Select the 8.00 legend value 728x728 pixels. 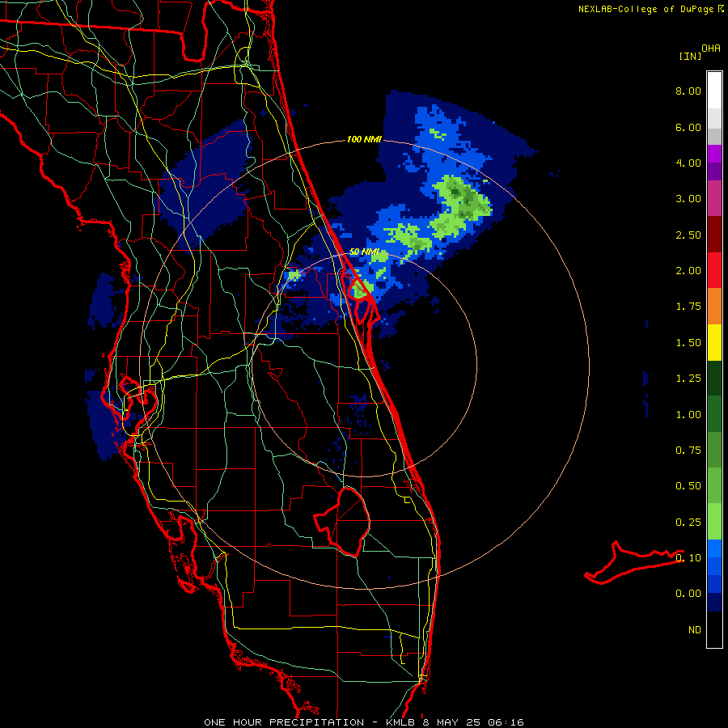pyautogui.click(x=688, y=91)
